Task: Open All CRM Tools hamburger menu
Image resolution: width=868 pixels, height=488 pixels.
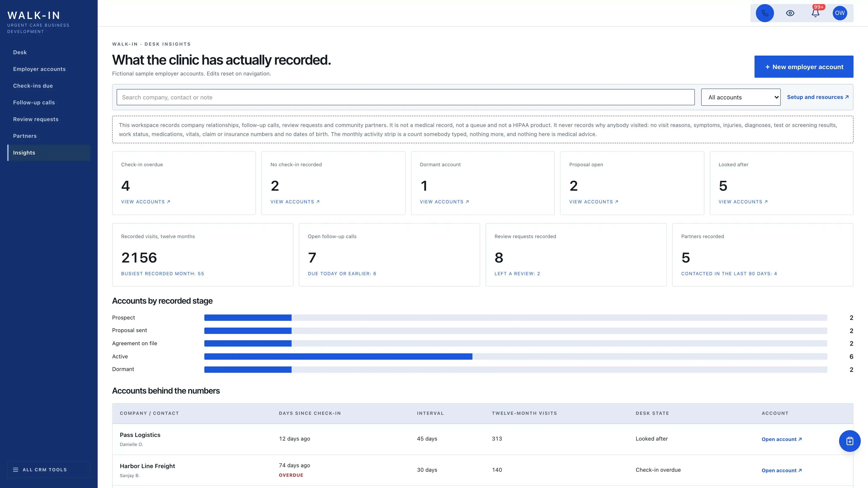Action: click(x=49, y=469)
